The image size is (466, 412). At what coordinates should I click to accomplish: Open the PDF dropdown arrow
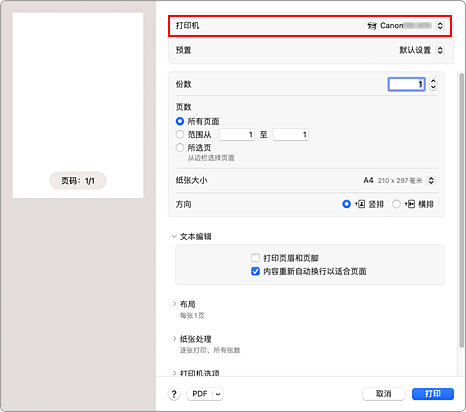[x=218, y=394]
